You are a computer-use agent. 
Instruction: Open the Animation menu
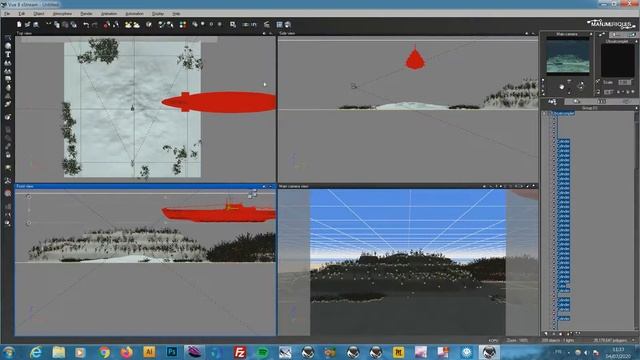tap(109, 13)
